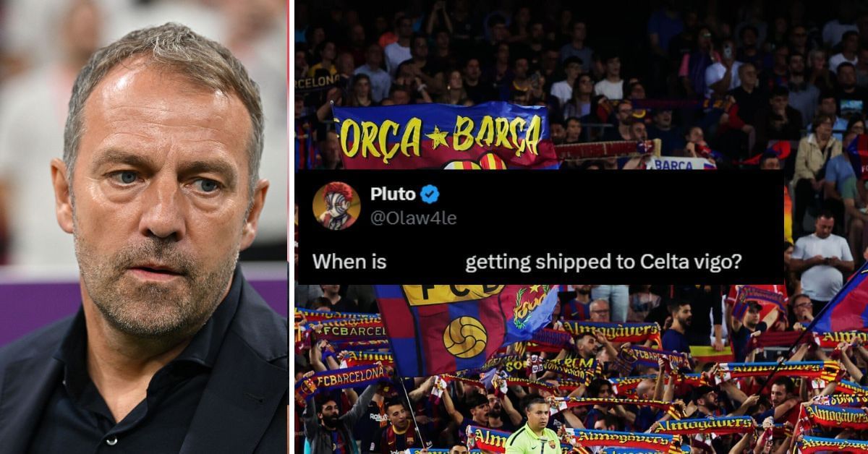Click the golden ball on FCB crest flag
The width and height of the screenshot is (868, 454).
point(465,337)
